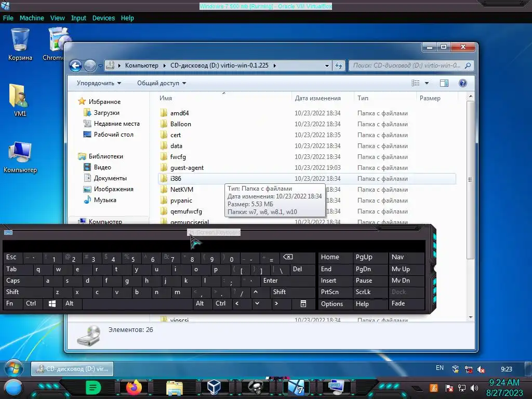
Task: Open VirtualBox Input menu
Action: pyautogui.click(x=78, y=18)
